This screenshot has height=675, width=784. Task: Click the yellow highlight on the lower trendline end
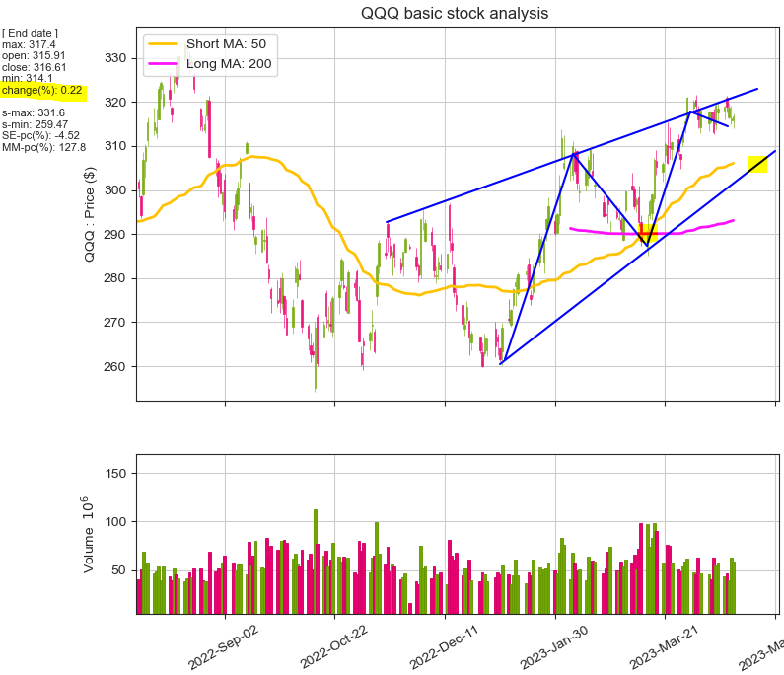[x=757, y=164]
